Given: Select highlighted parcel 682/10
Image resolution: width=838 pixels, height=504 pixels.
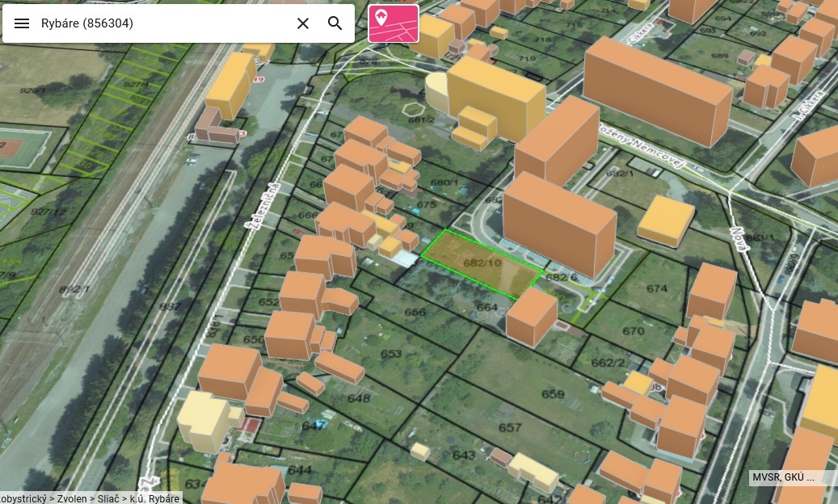Looking at the screenshot, I should pos(482,262).
